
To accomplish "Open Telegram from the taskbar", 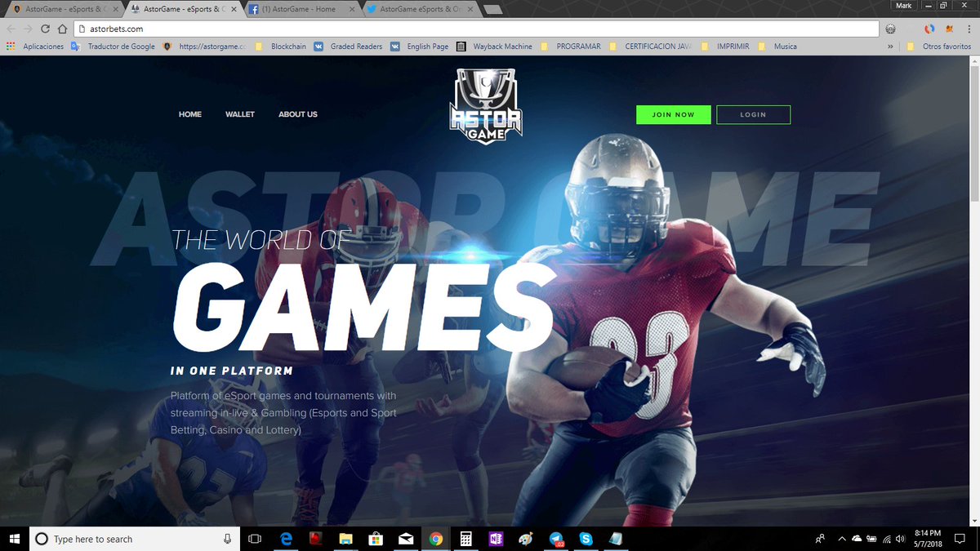I will click(x=556, y=539).
